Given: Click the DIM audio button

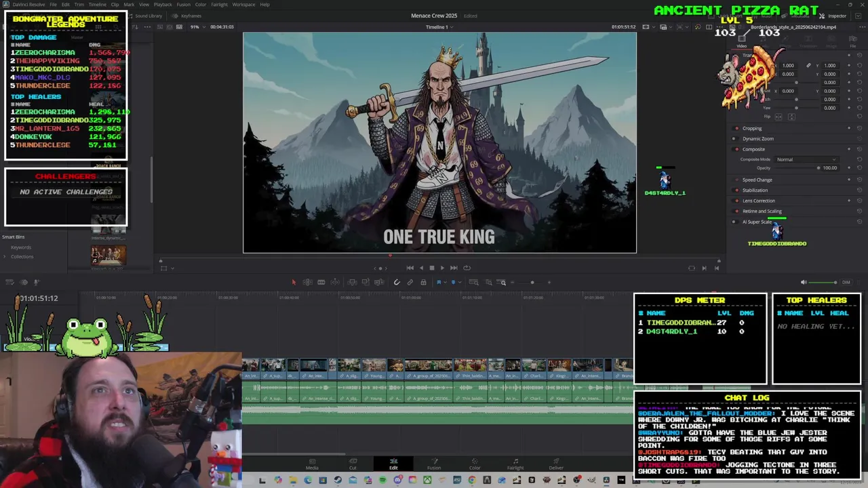Looking at the screenshot, I should tap(846, 282).
